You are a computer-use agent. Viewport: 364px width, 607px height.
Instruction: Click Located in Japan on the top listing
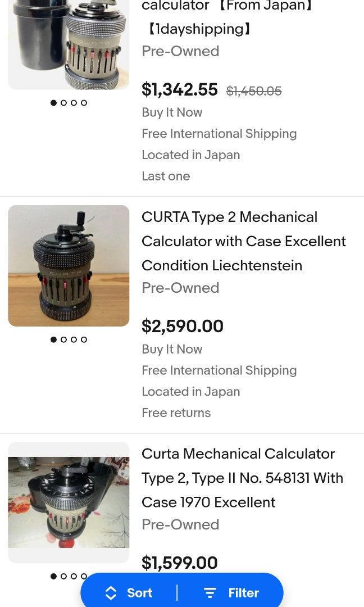pyautogui.click(x=191, y=155)
